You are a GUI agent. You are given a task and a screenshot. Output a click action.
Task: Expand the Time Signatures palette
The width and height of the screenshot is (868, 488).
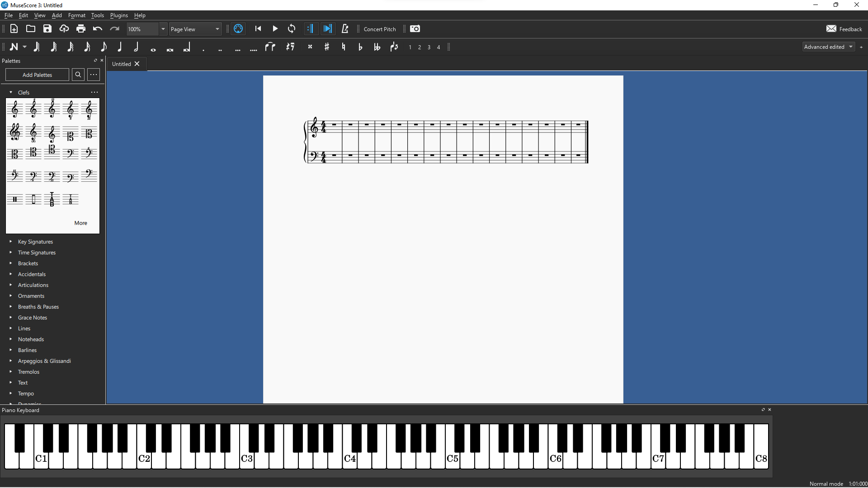tap(37, 253)
